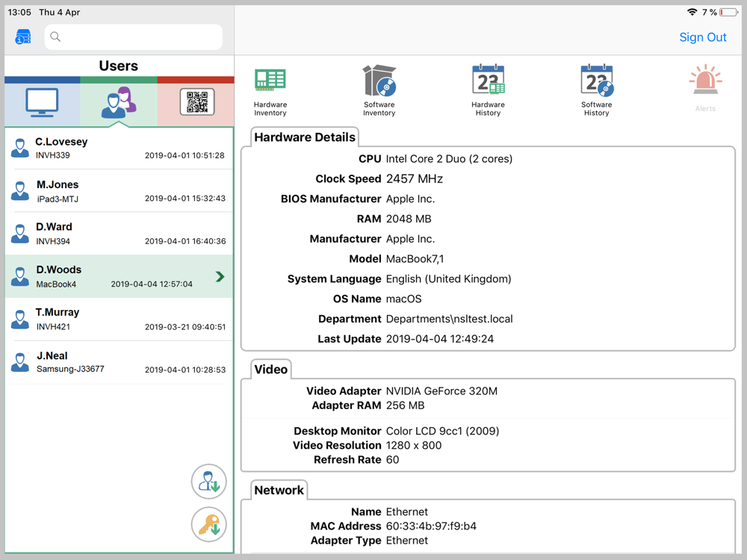Click the Hardware Details section heading

click(x=305, y=137)
